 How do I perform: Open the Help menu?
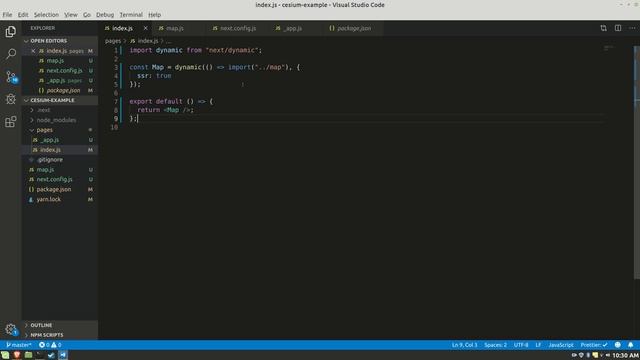[x=154, y=15]
